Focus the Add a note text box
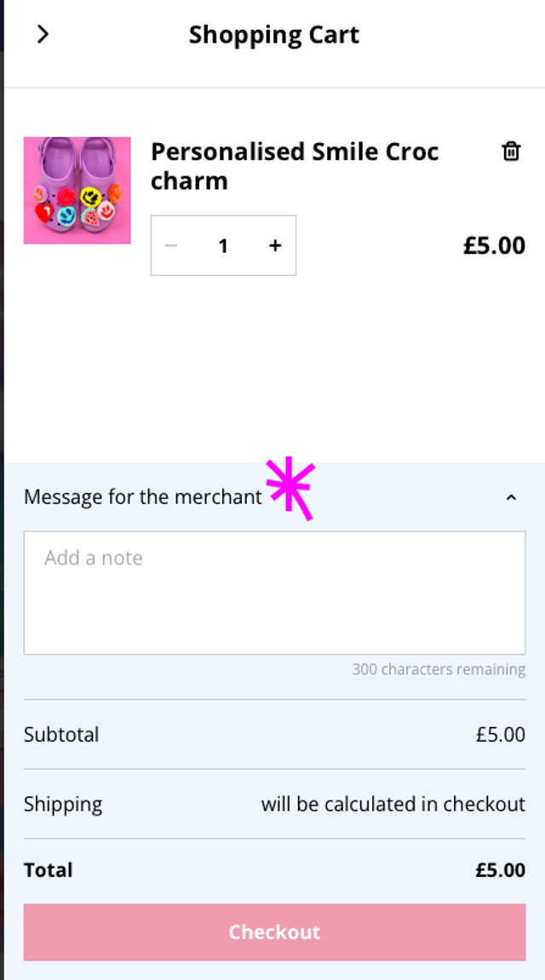The height and width of the screenshot is (980, 545). tap(274, 593)
